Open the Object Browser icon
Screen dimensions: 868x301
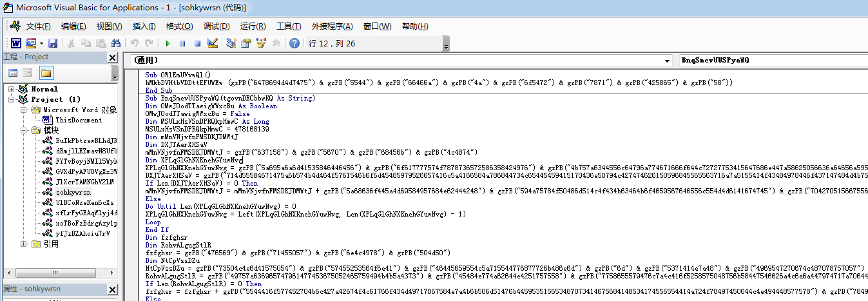coord(261,43)
